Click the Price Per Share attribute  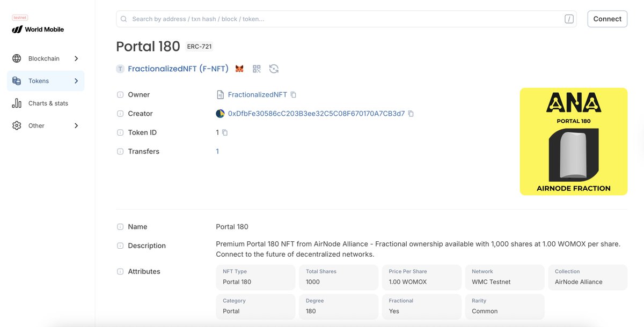422,277
